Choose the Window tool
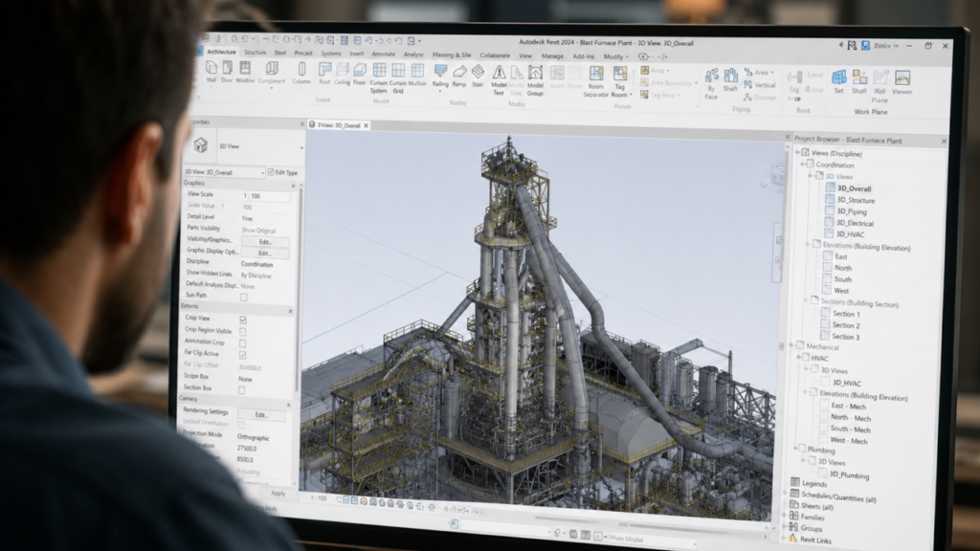980x551 pixels. 245,72
